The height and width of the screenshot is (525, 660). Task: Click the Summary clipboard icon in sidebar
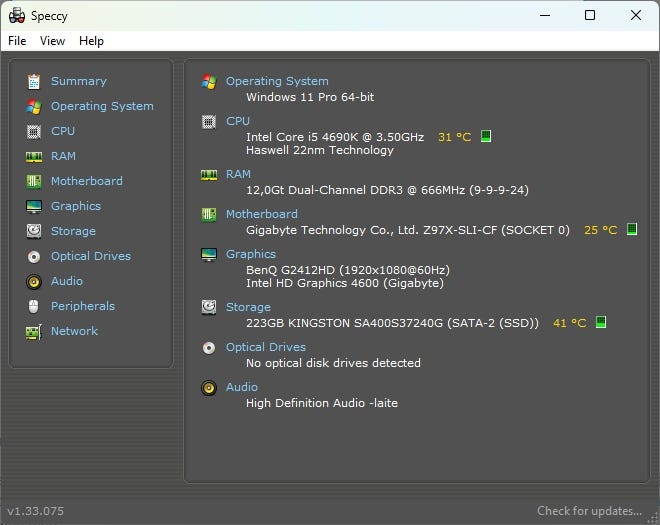[34, 81]
